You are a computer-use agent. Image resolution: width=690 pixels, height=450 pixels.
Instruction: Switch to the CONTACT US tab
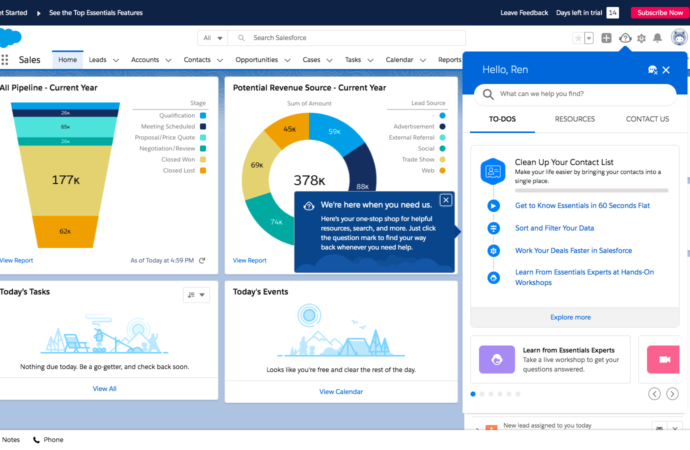[647, 119]
